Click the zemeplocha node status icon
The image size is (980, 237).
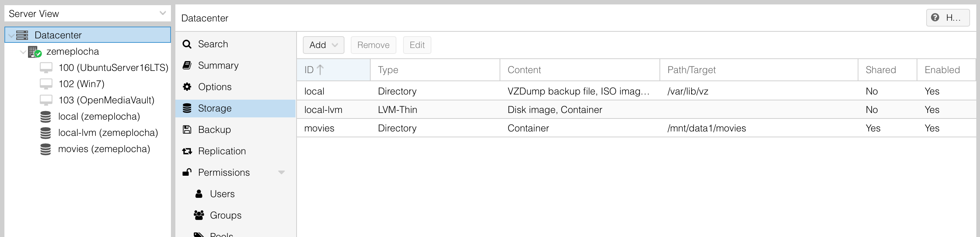click(x=35, y=51)
